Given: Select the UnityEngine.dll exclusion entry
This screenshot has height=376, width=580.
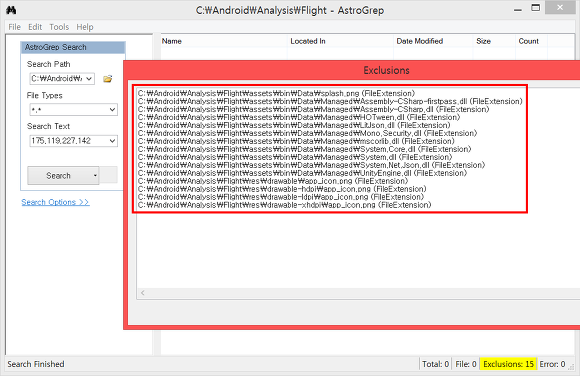Looking at the screenshot, I should 302,173.
